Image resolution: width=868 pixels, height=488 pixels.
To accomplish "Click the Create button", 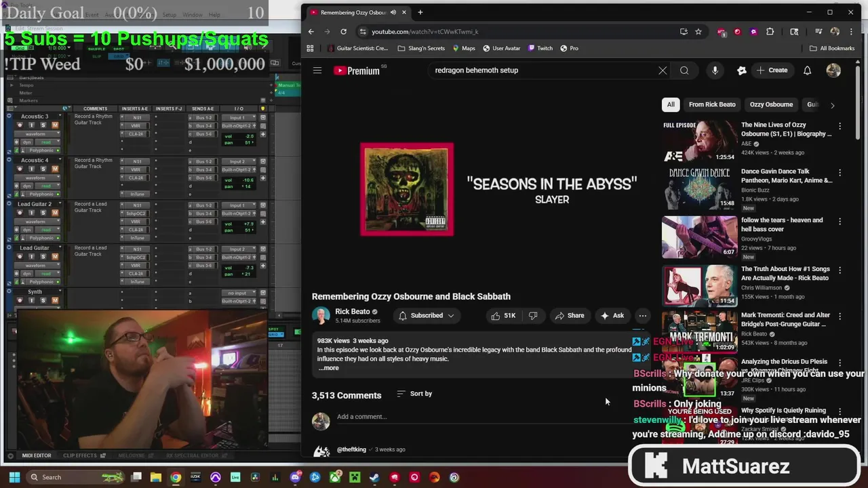I will (772, 70).
